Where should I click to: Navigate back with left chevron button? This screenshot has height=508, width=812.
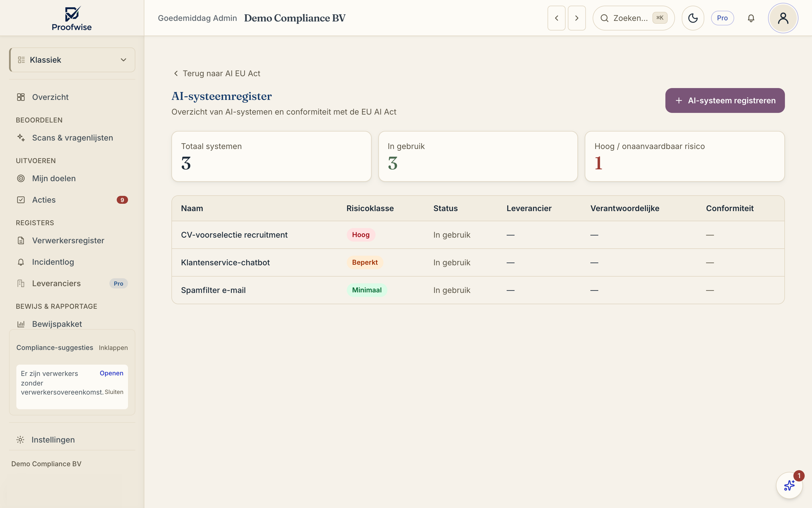click(557, 18)
